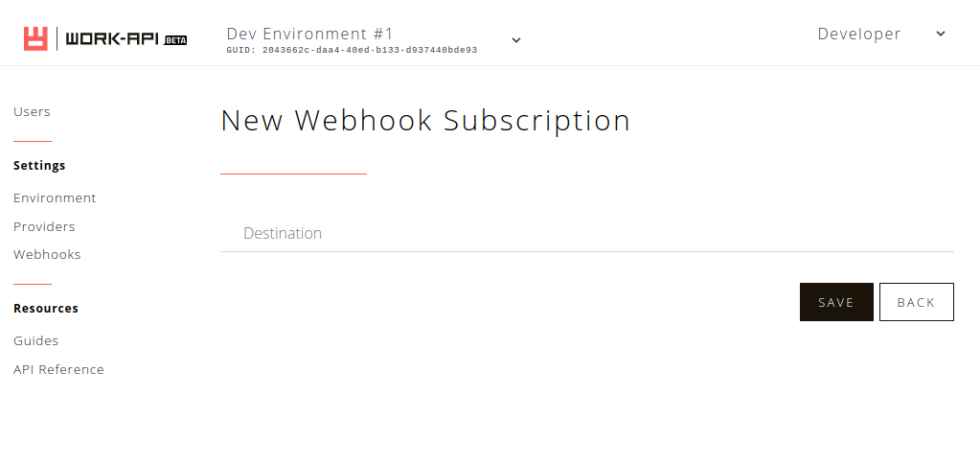Screen dimensions: 980x465
Task: Click the Settings section heading
Action: pos(39,166)
